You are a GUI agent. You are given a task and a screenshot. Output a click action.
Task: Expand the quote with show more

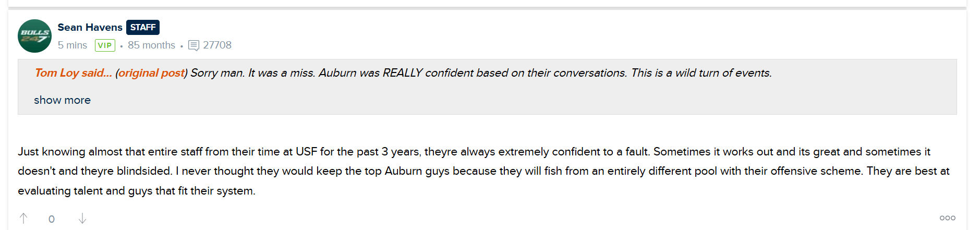[62, 100]
